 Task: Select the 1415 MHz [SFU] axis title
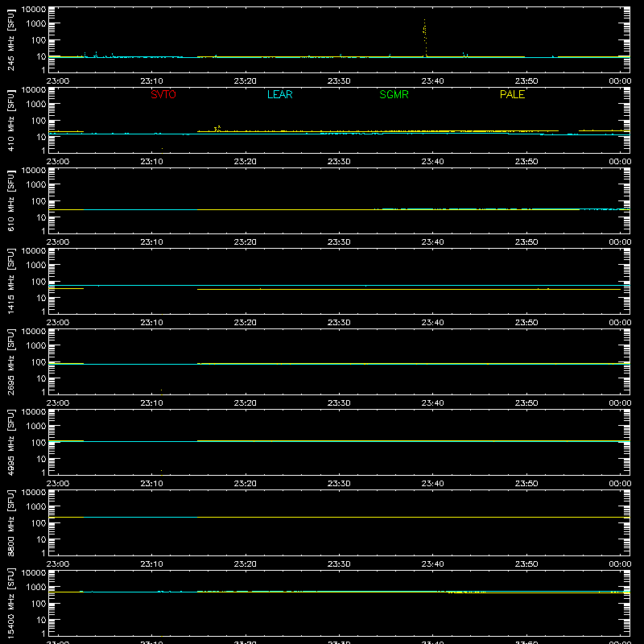pos(10,281)
